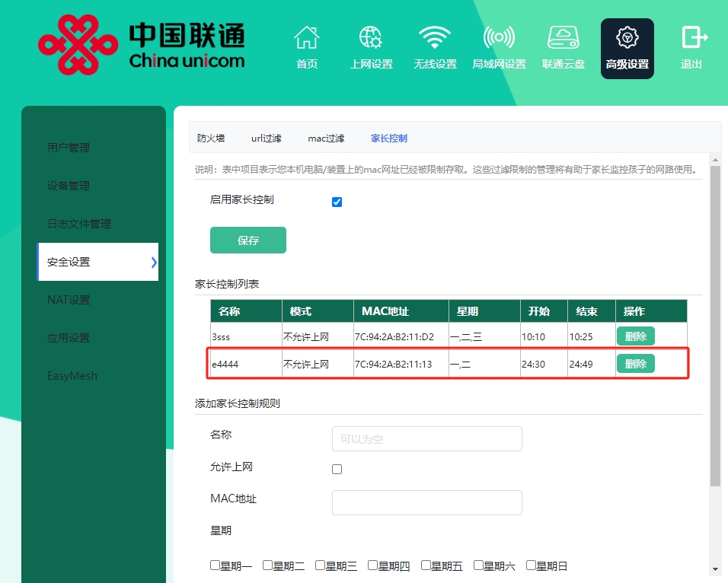Open 上网设置 globe icon
728x583 pixels.
tap(371, 37)
